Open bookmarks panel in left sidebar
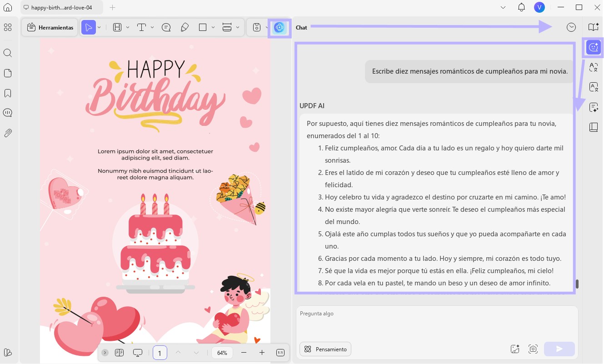Viewport: 604px width, 364px height. tap(7, 93)
